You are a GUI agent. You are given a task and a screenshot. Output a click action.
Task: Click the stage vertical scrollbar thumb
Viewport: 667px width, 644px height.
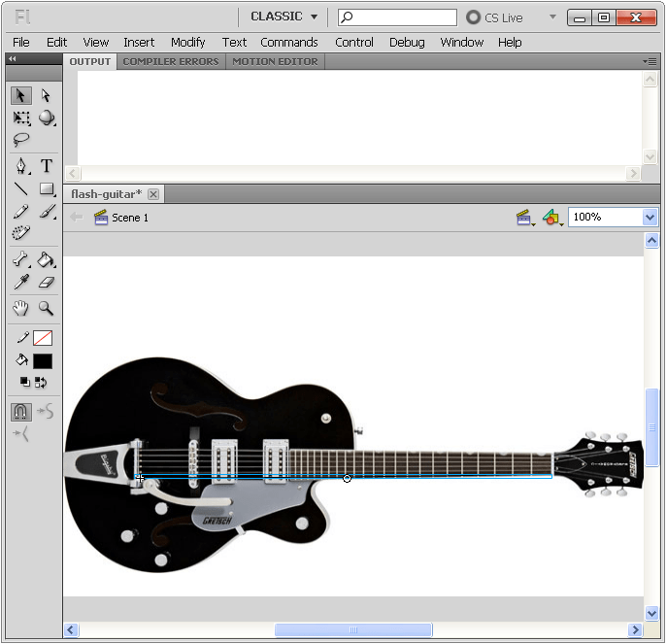(x=651, y=427)
